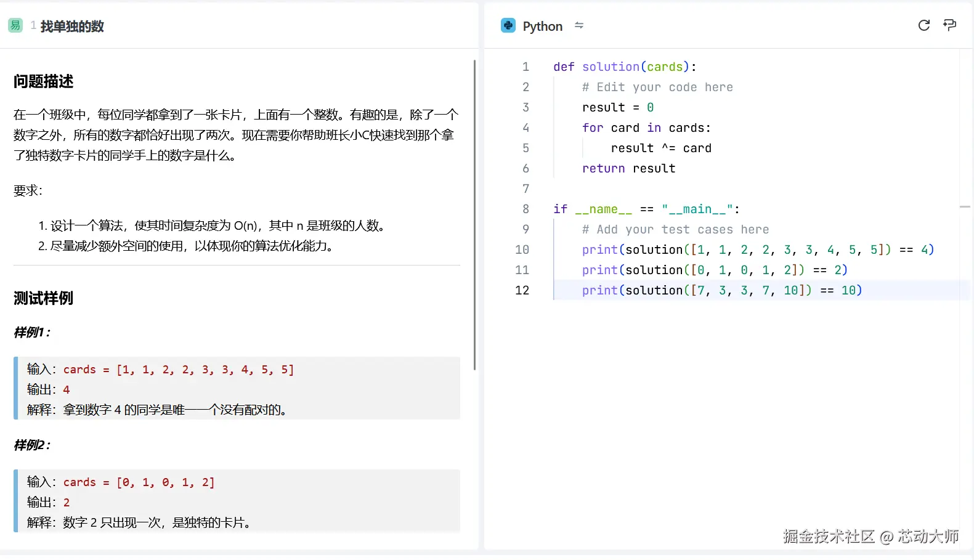Click the 样例1 input cards code block
Viewport: 974px width, 560px height.
click(178, 370)
